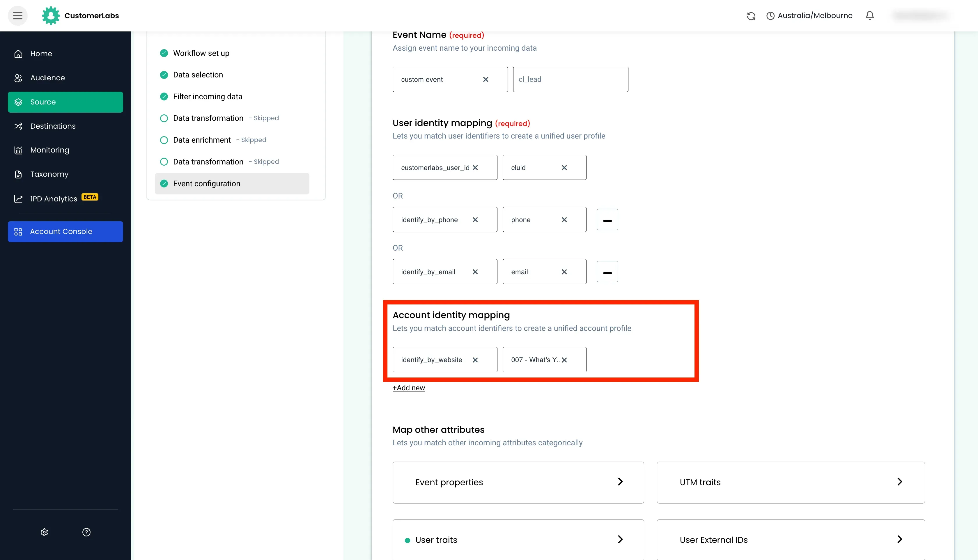Clear customerlabs_user_id selection
Viewport: 978px width, 560px height.
pos(475,168)
